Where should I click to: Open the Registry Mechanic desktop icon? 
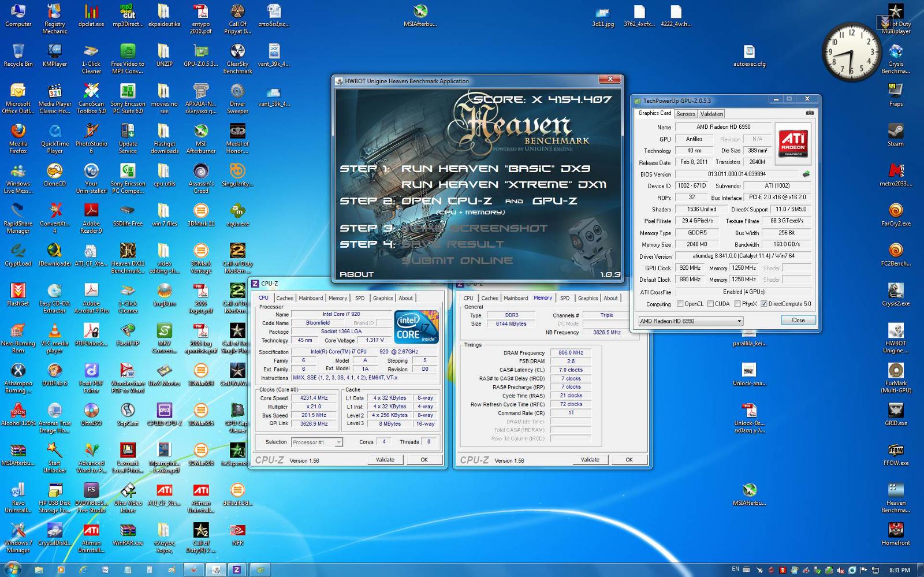click(x=54, y=19)
